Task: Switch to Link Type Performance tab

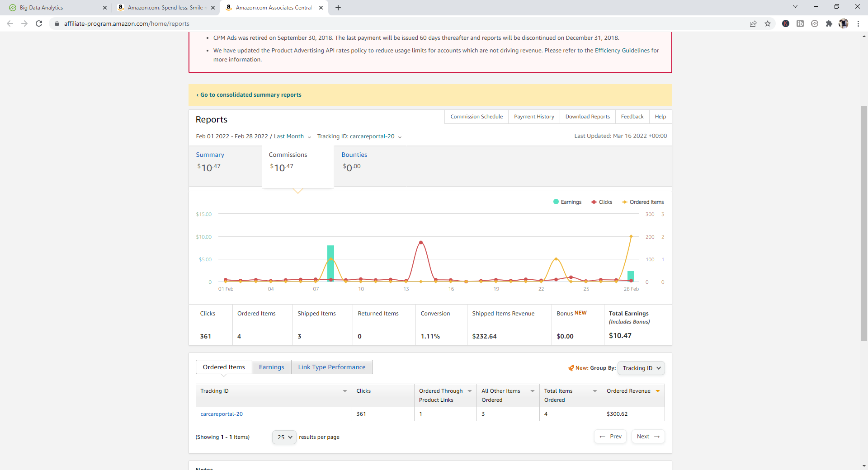Action: (332, 367)
